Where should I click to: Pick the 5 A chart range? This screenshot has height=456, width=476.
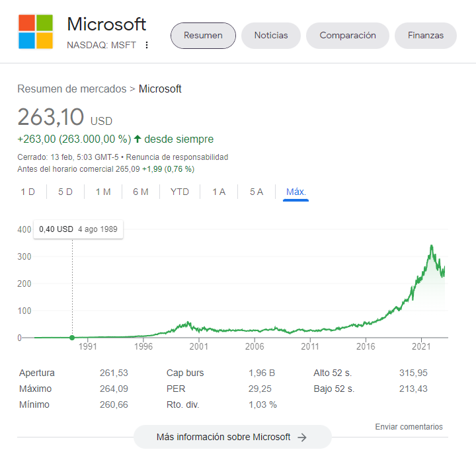[x=257, y=192]
